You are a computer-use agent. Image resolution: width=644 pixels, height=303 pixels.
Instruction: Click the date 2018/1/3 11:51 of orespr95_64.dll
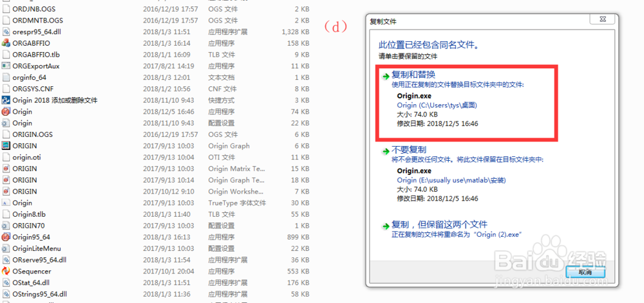[166, 32]
